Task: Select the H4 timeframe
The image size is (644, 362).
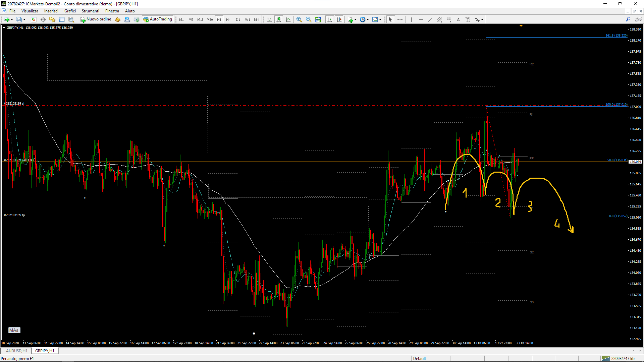Action: pyautogui.click(x=228, y=19)
